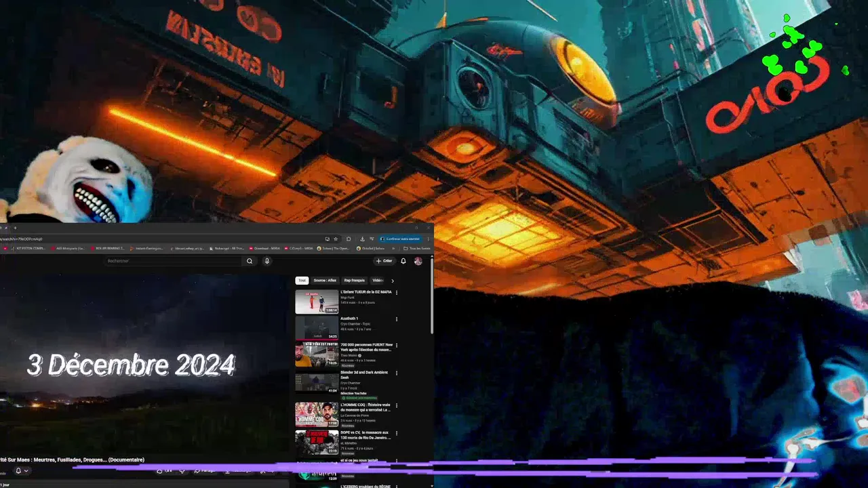Open the browser downloads icon
This screenshot has width=868, height=488.
(362, 239)
